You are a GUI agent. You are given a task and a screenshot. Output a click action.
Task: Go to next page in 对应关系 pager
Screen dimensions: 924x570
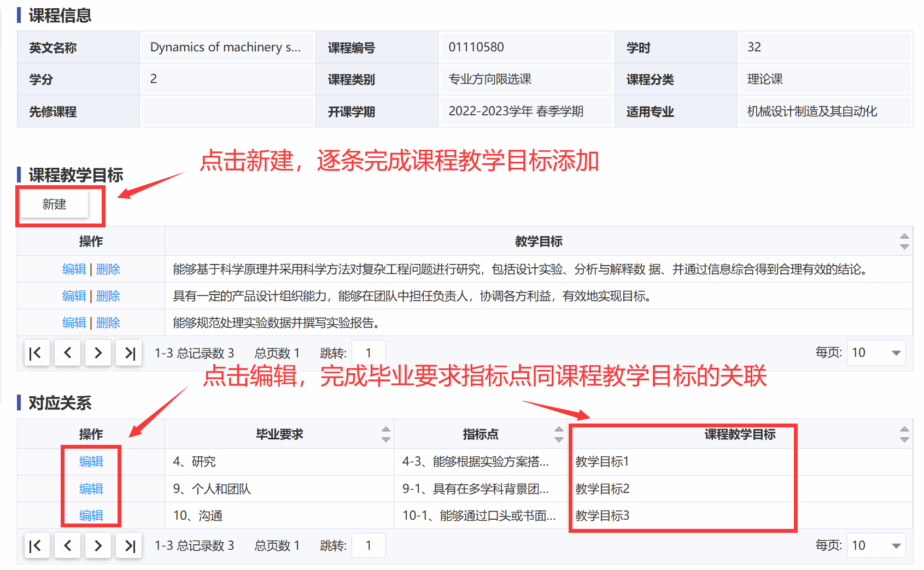click(98, 545)
